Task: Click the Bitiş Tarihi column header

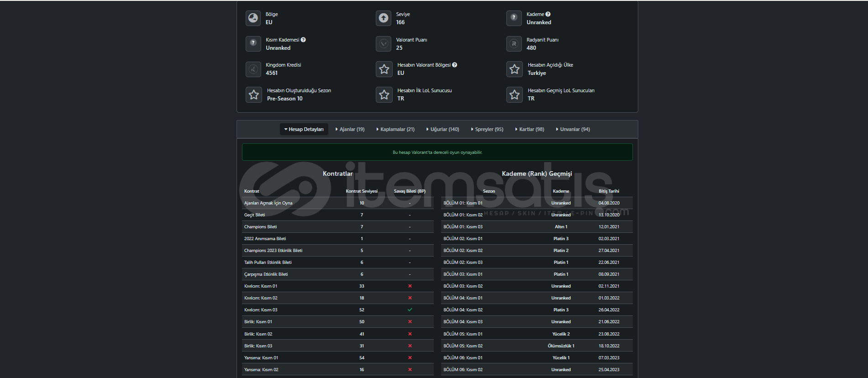Action: point(609,191)
